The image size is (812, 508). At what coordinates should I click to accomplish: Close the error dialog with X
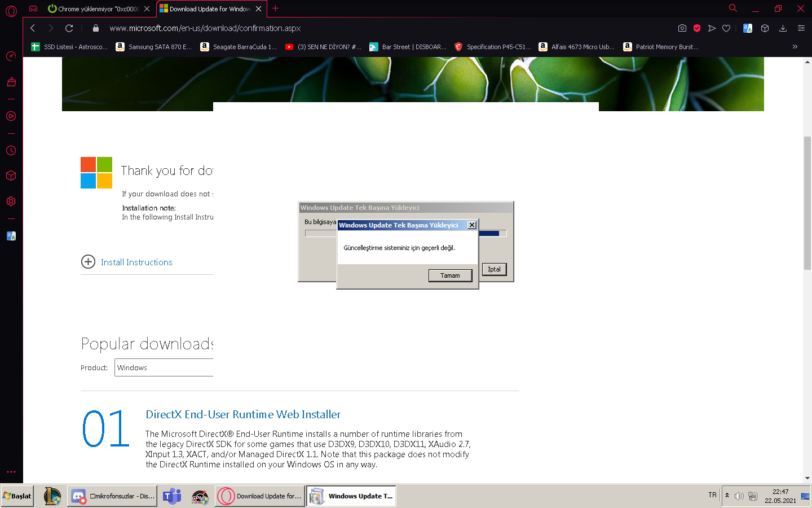tap(472, 225)
